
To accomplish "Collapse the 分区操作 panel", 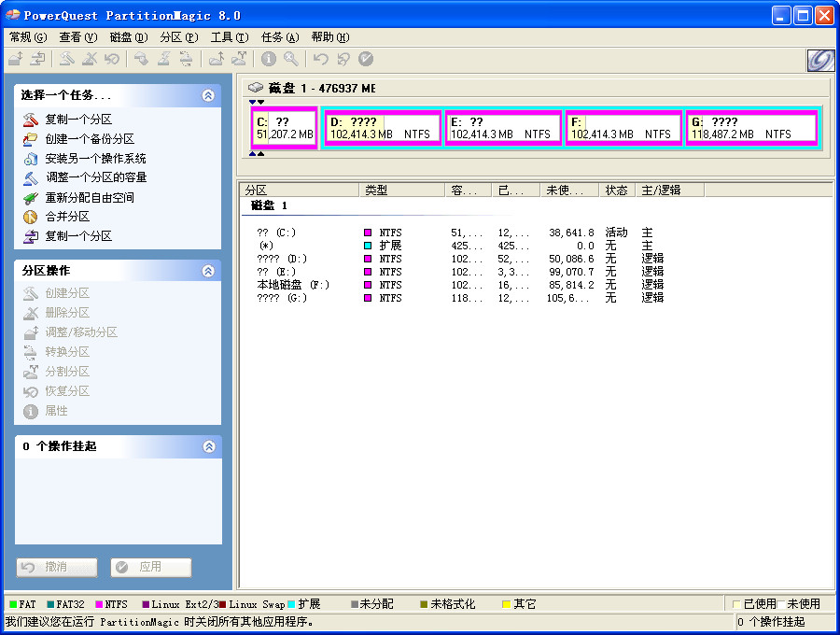I will (x=209, y=270).
